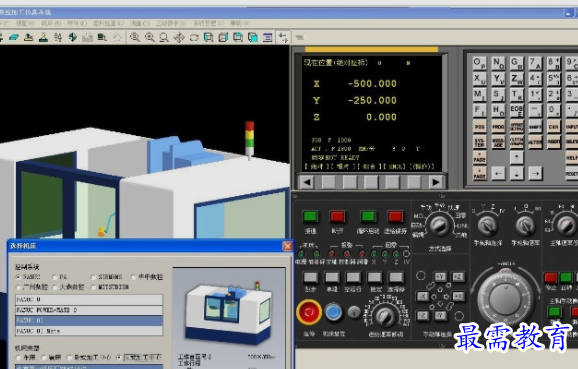Click the X/U axis key
This screenshot has width=578, height=369.
coord(479,79)
